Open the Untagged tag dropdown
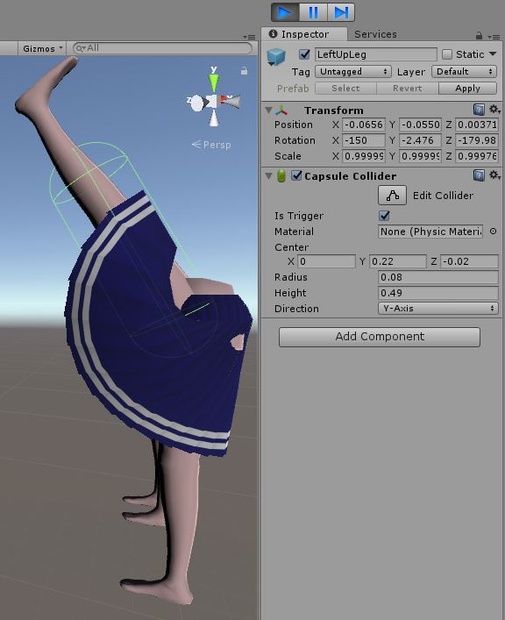Viewport: 505px width, 620px height. pyautogui.click(x=353, y=72)
